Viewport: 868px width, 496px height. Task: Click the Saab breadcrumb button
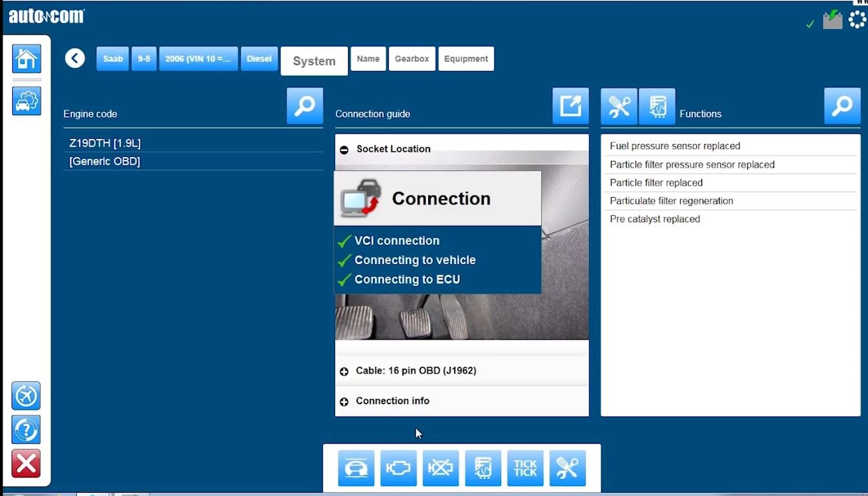[112, 59]
